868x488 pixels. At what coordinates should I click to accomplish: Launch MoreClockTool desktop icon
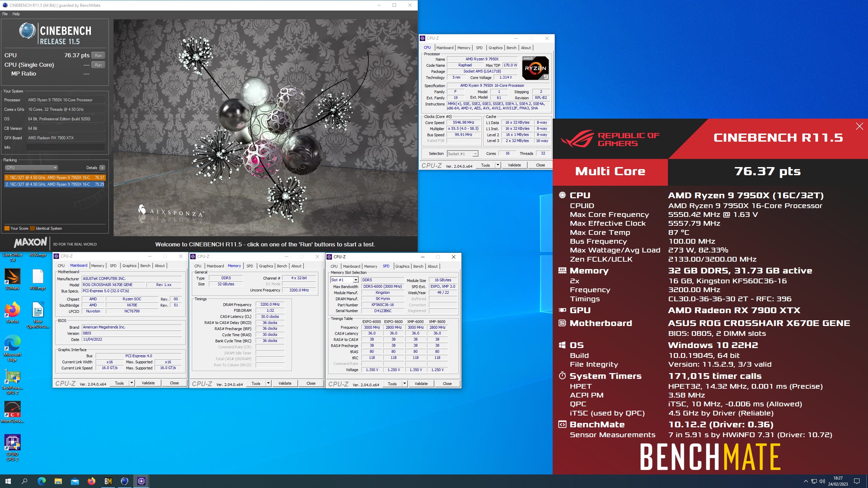point(13,412)
